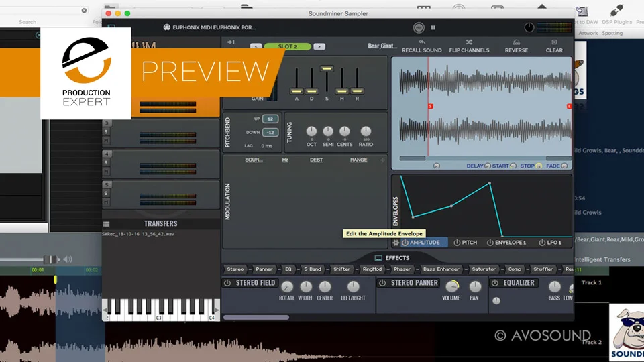Image resolution: width=644 pixels, height=362 pixels.
Task: Enable the Stereo Panner effect power
Action: point(382,283)
